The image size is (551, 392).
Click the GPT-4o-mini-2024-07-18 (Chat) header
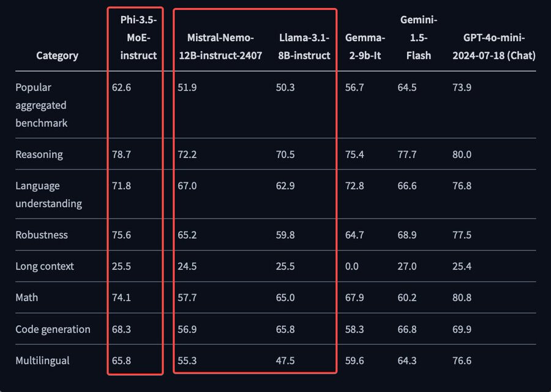coord(493,47)
